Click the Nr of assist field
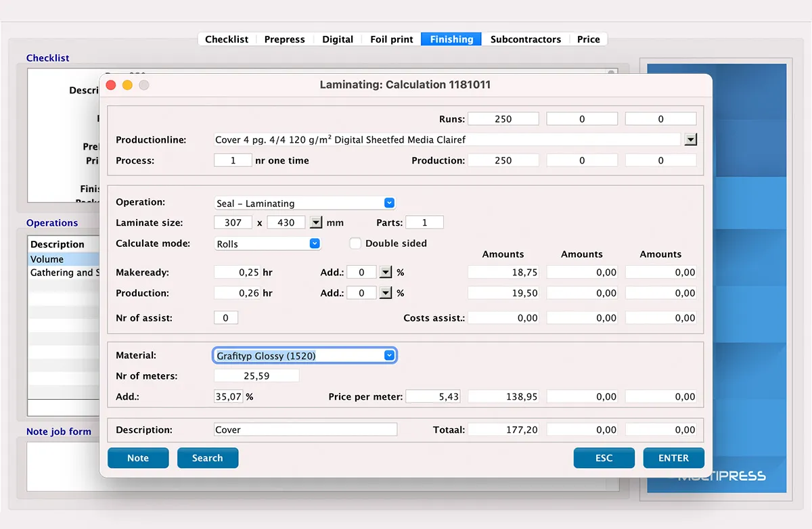The width and height of the screenshot is (812, 529). [226, 318]
